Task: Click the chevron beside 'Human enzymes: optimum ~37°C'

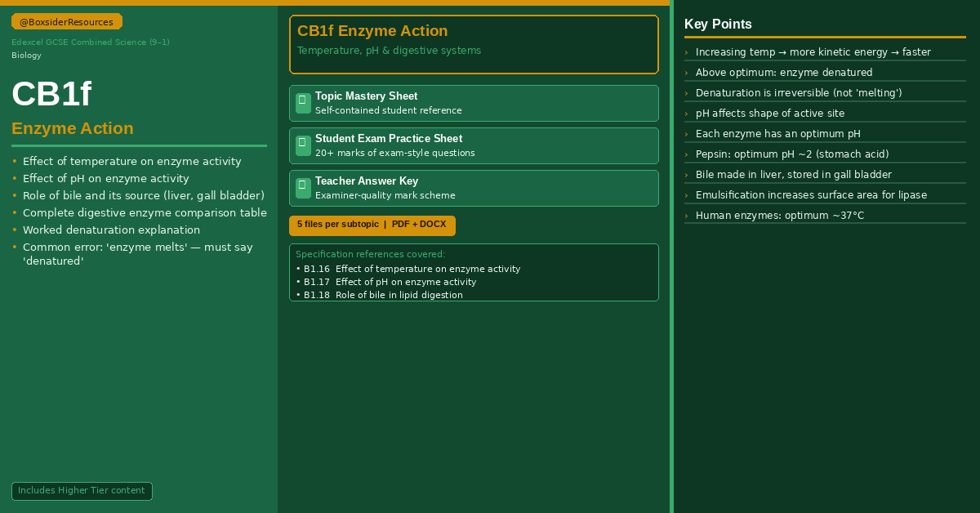Action: pyautogui.click(x=686, y=216)
